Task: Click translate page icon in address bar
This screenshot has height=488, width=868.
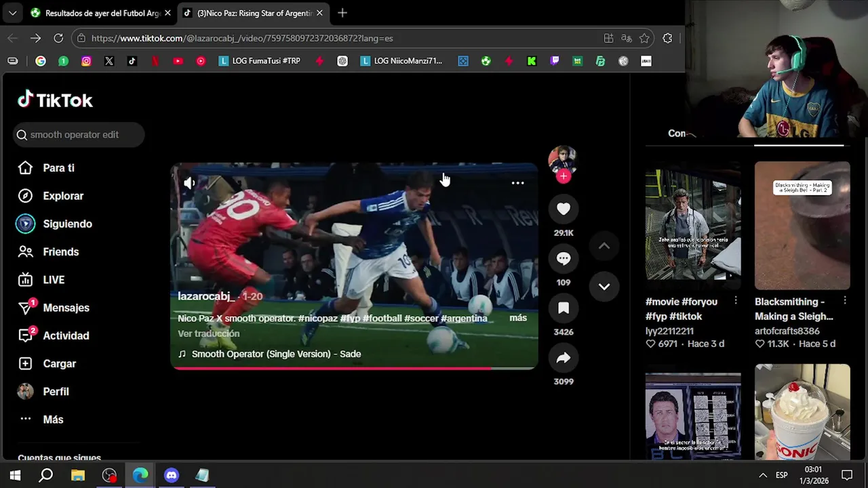Action: point(627,39)
